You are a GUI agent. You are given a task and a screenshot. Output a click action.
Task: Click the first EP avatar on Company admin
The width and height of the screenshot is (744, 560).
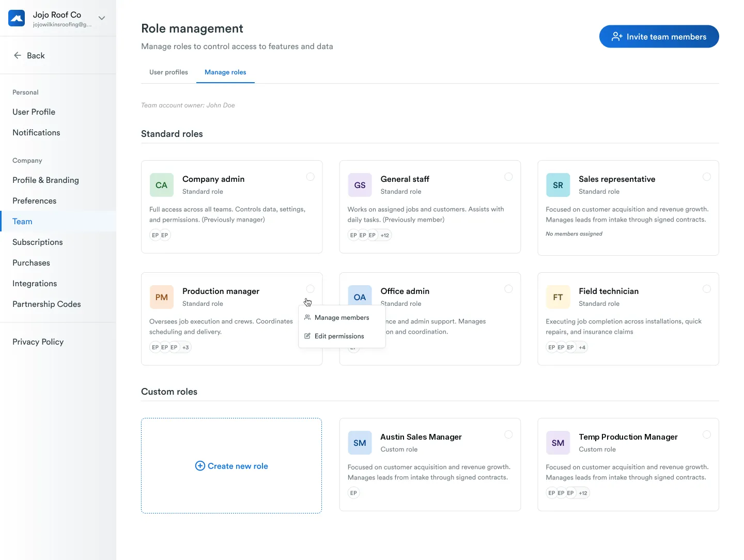pyautogui.click(x=155, y=235)
